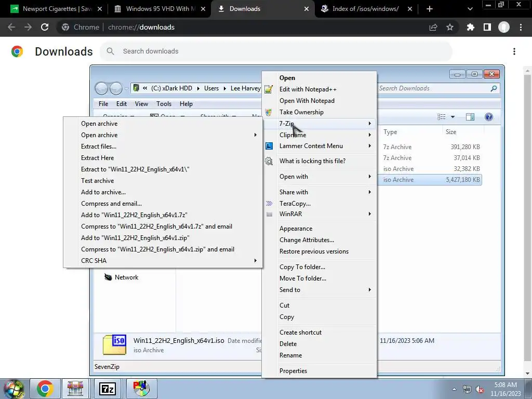
Task: Open the 7-Zip taskbar icon
Action: [x=107, y=389]
